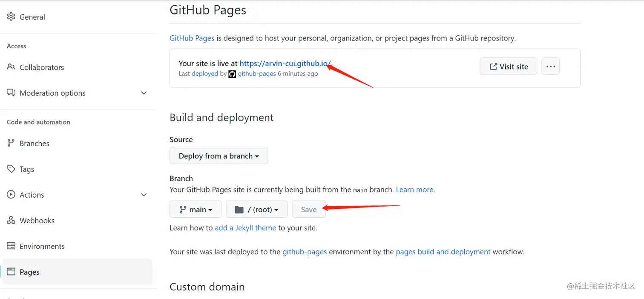Click the Collaborators people icon
644x299 pixels.
click(x=11, y=67)
